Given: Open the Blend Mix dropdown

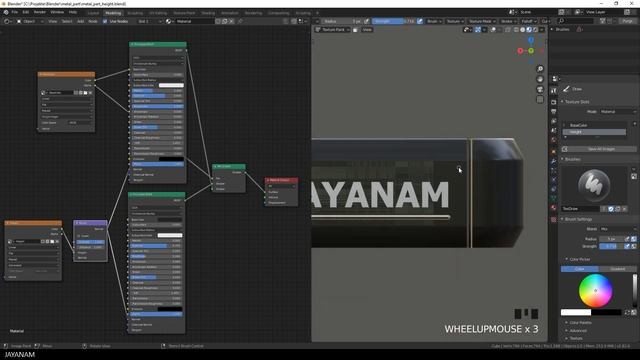Looking at the screenshot, I should click(x=618, y=229).
